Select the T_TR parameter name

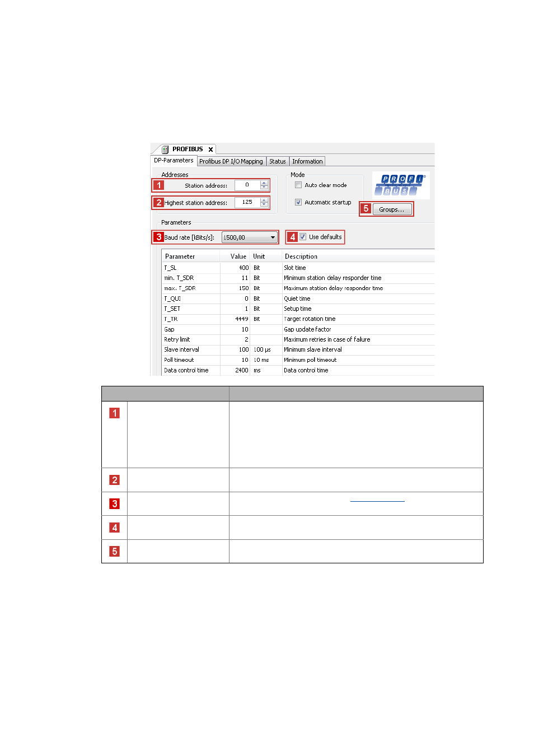point(171,319)
